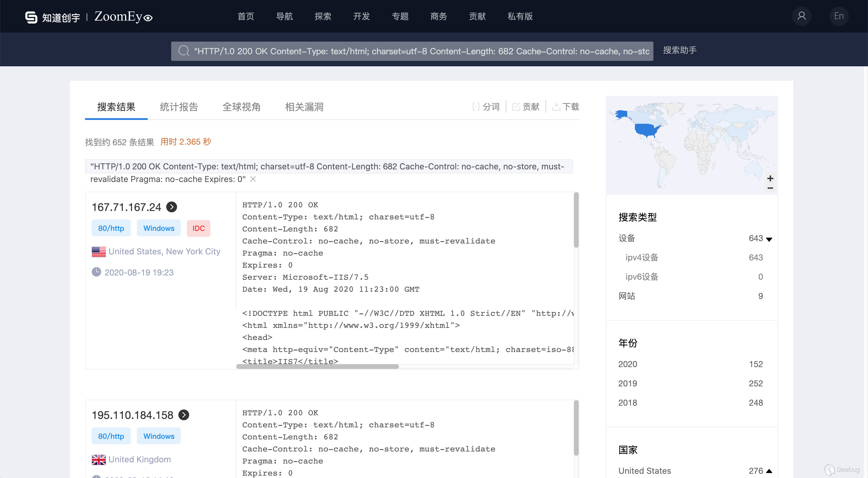
Task: Open the 搜索助手 search assistant
Action: (x=680, y=50)
